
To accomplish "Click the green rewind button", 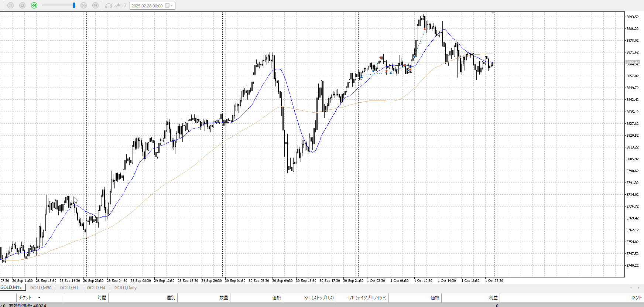I will pyautogui.click(x=34, y=6).
